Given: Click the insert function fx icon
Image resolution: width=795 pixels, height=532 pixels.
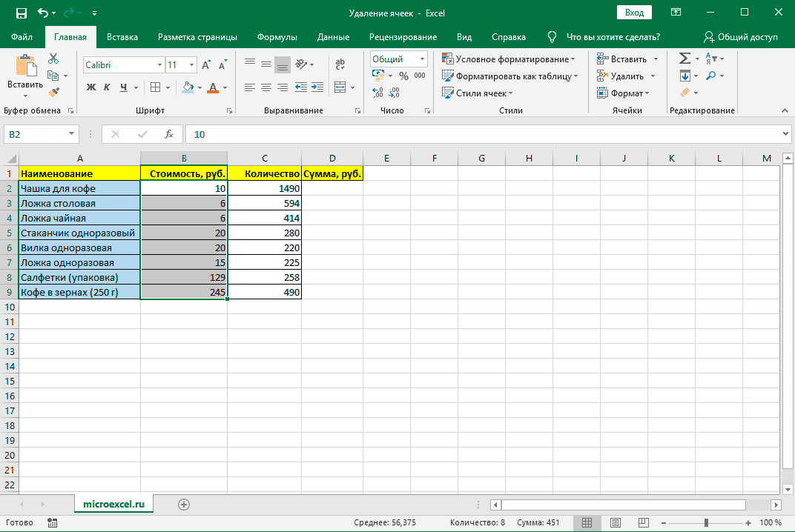Looking at the screenshot, I should pyautogui.click(x=169, y=134).
